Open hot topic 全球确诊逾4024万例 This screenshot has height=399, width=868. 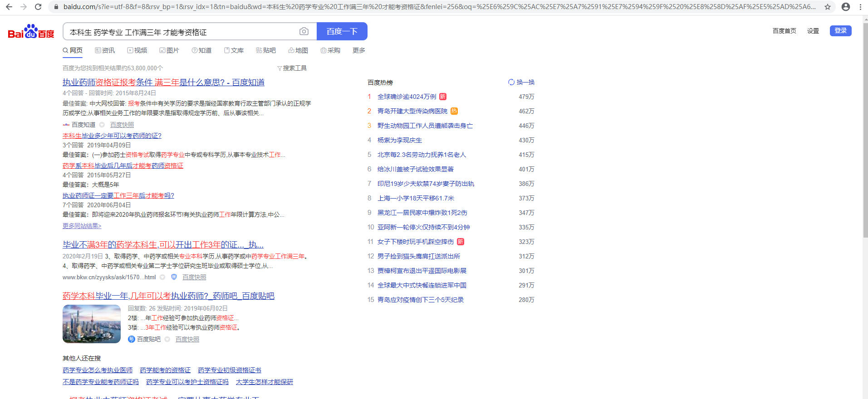[407, 97]
